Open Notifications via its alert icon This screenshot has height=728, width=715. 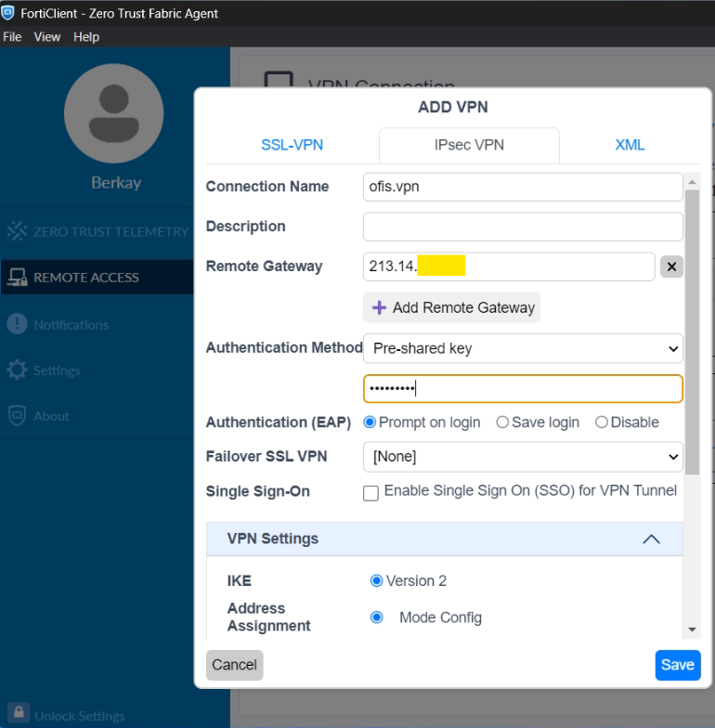coord(17,324)
